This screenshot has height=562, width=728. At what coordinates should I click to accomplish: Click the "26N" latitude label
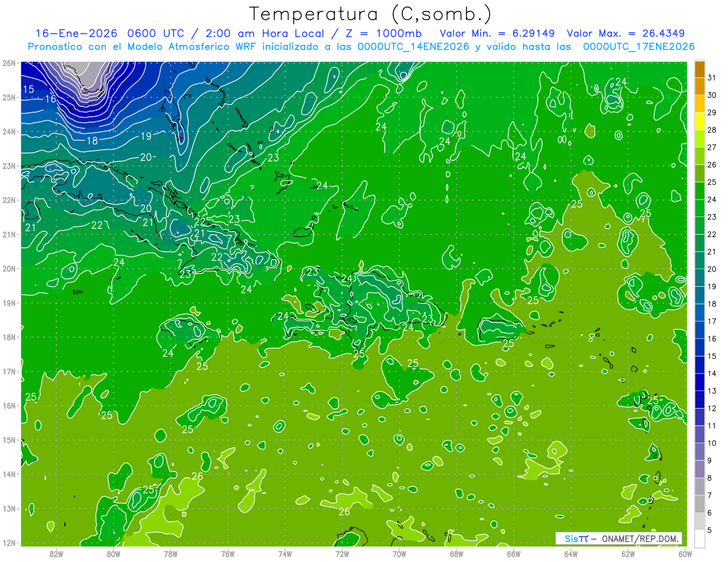[x=8, y=63]
